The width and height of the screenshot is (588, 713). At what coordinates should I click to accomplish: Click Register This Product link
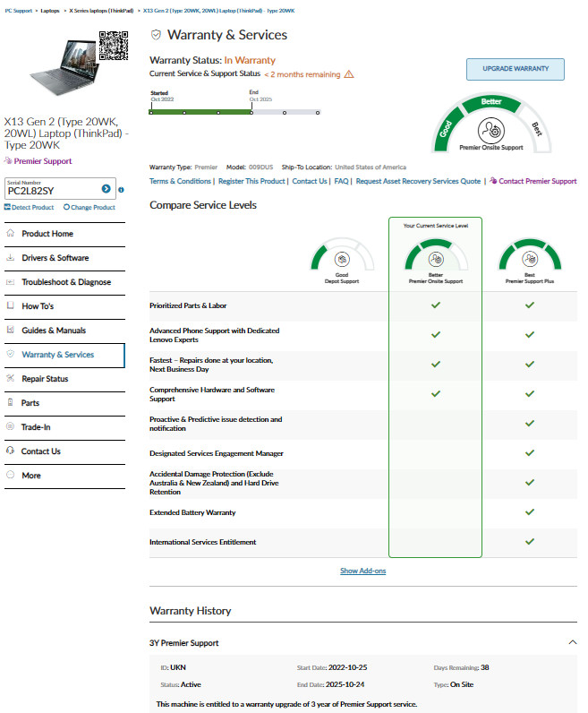(251, 181)
